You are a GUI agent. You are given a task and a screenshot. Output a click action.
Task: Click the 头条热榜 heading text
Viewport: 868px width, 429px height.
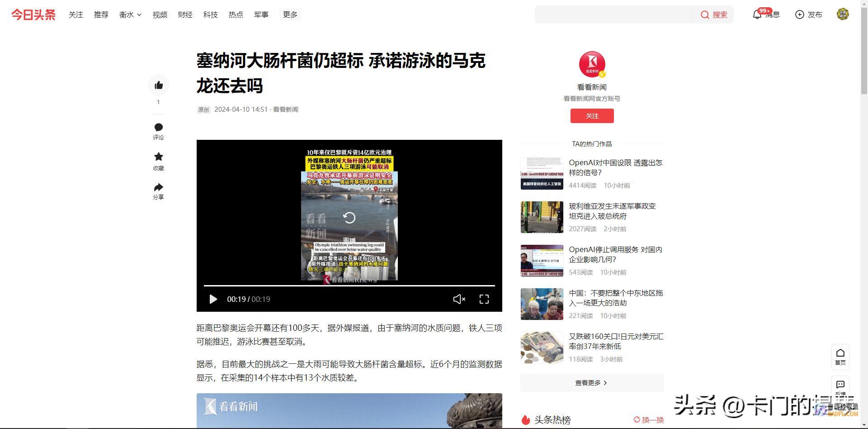coord(552,420)
